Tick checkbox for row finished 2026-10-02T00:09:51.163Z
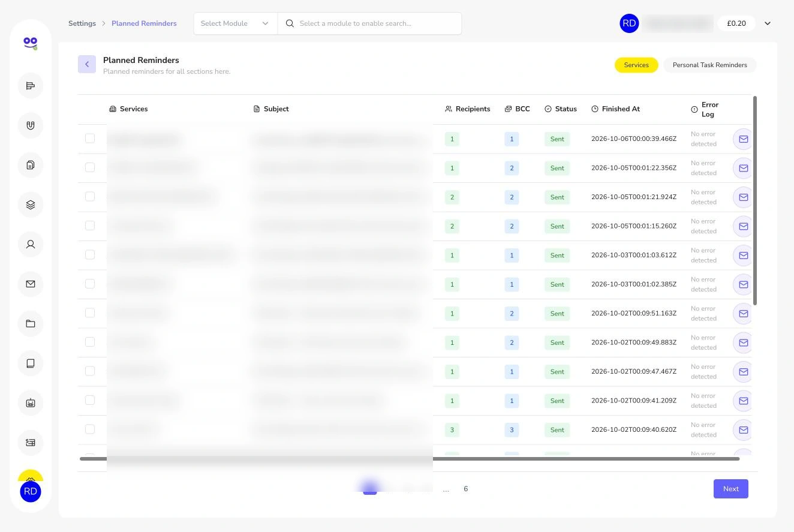794x532 pixels. pos(90,312)
